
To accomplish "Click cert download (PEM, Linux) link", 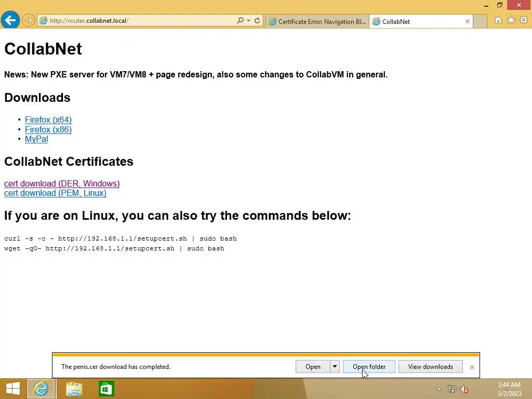I will point(55,193).
